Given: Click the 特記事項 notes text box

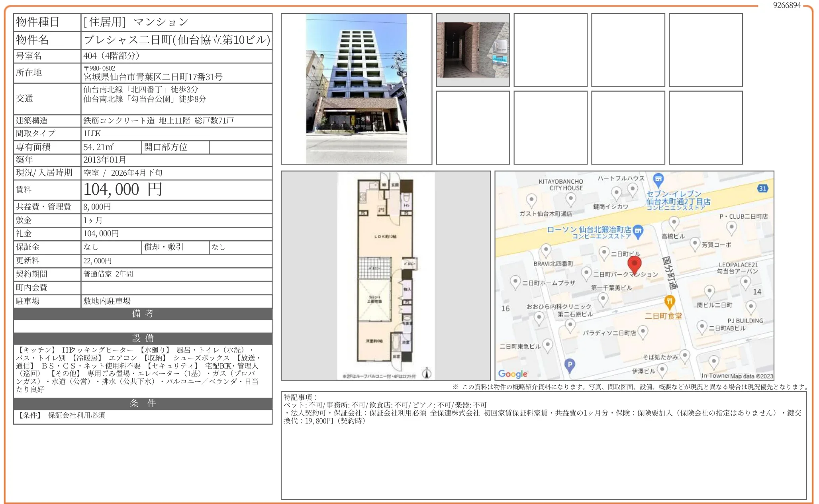Looking at the screenshot, I should pos(543,445).
